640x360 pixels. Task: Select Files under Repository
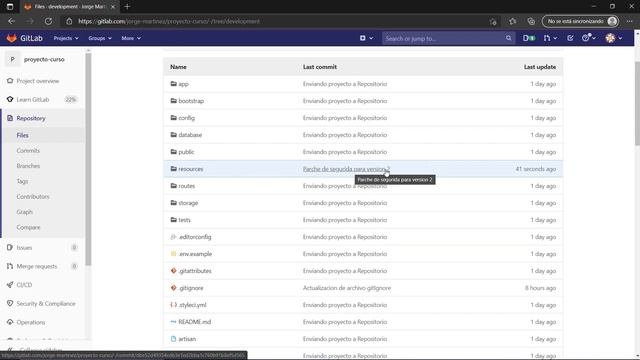pos(22,135)
